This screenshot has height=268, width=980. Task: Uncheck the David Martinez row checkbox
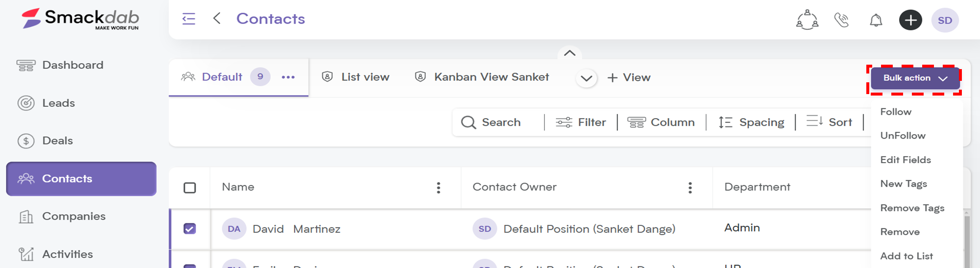(190, 229)
